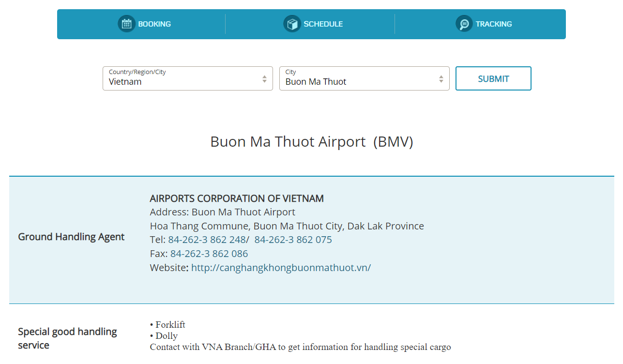Select the Airports Corporation of Vietnam name
The width and height of the screenshot is (623, 364).
[x=237, y=198]
